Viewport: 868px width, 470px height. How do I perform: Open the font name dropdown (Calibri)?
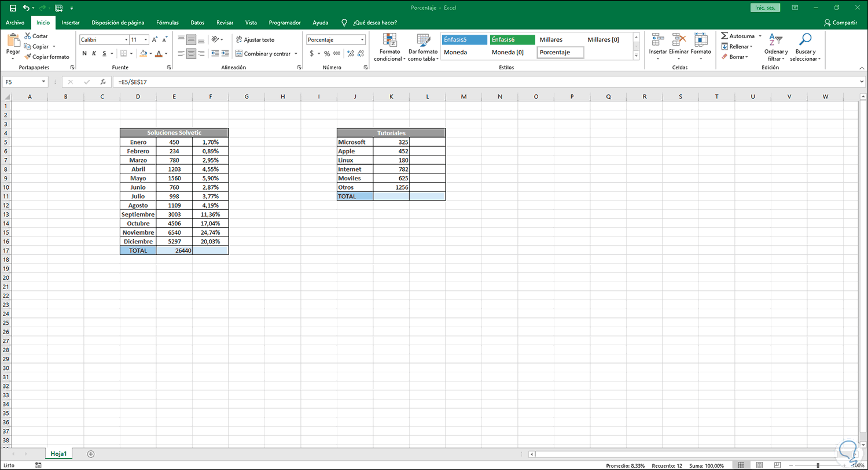point(126,40)
